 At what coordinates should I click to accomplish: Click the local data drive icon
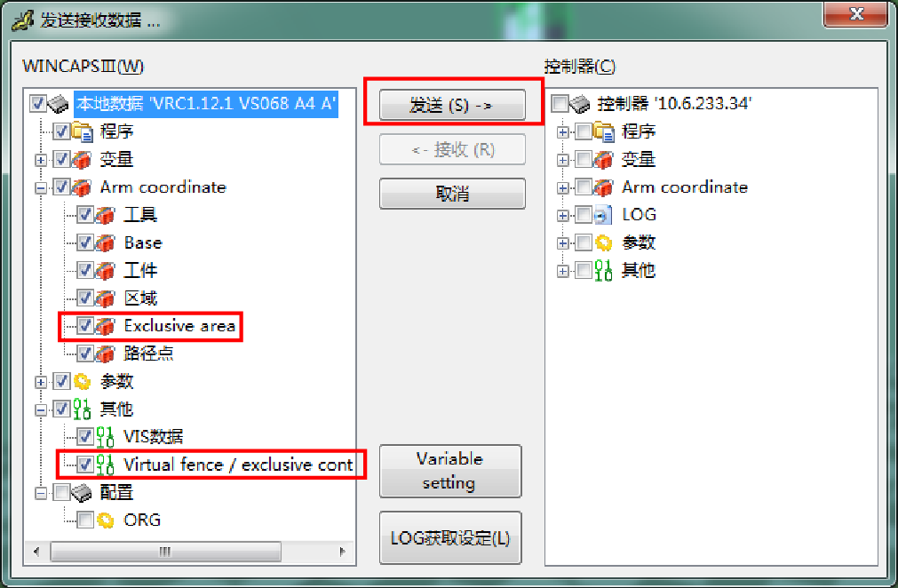[58, 104]
